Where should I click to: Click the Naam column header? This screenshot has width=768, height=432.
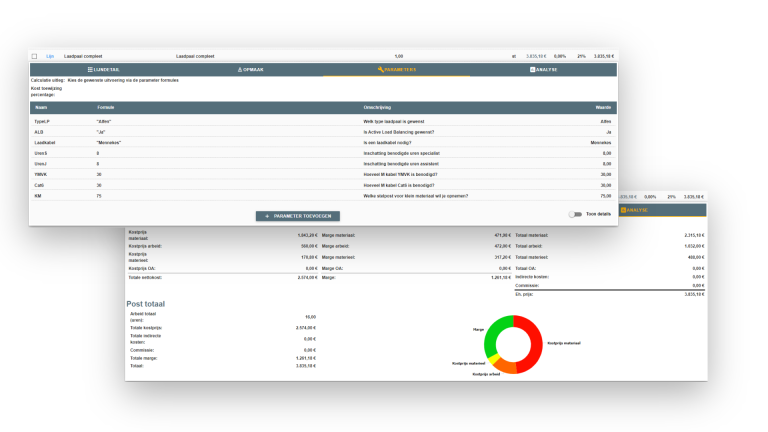tap(41, 105)
